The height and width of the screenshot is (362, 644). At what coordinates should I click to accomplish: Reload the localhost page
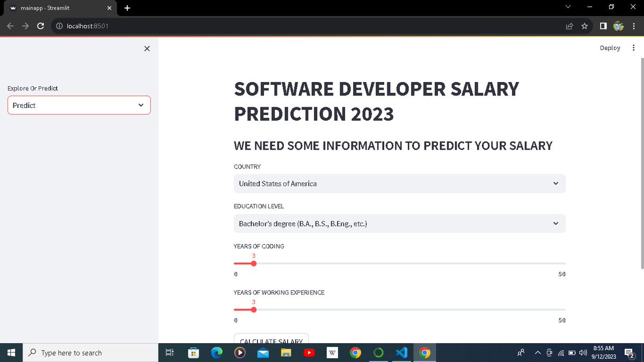pyautogui.click(x=40, y=26)
